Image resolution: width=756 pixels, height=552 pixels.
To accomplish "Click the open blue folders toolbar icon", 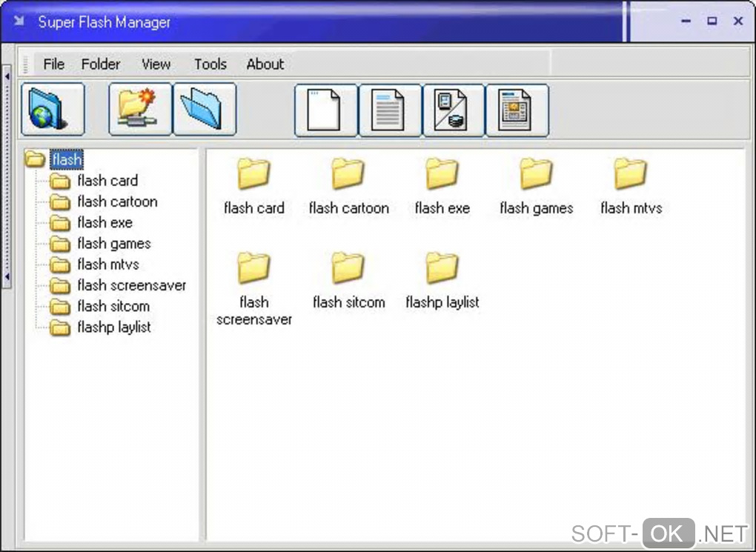I will (x=205, y=110).
